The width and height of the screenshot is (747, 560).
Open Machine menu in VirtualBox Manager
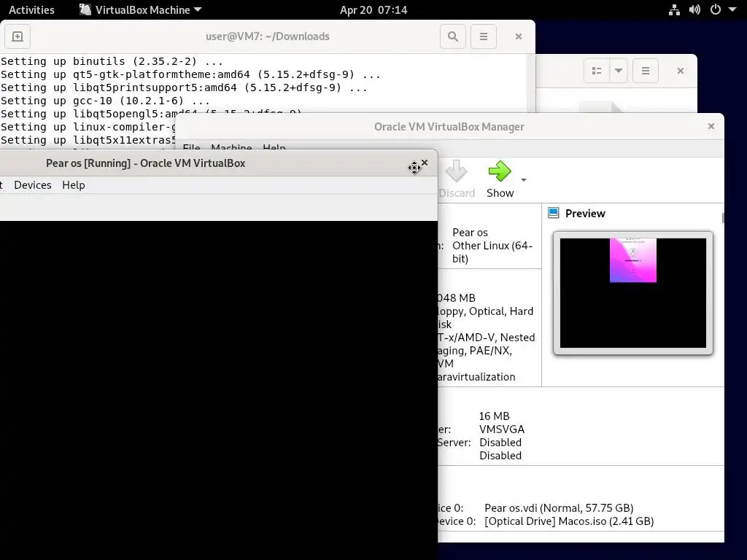[x=231, y=147]
